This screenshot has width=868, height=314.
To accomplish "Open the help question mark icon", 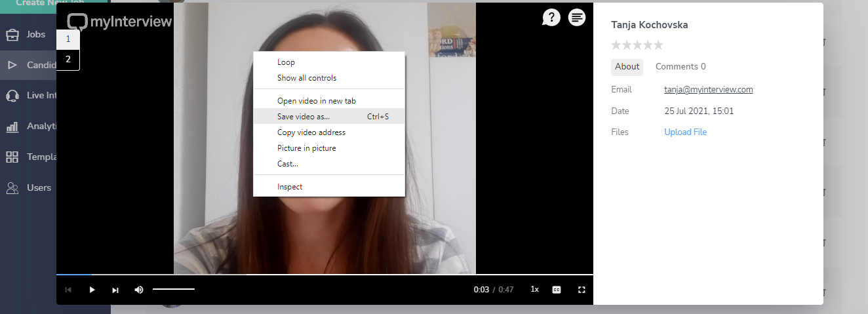I will [551, 18].
